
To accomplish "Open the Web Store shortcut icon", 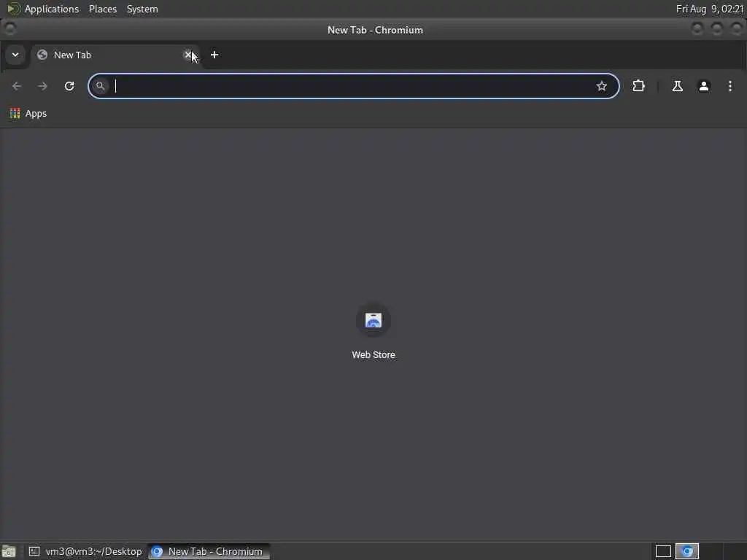I will pyautogui.click(x=373, y=321).
